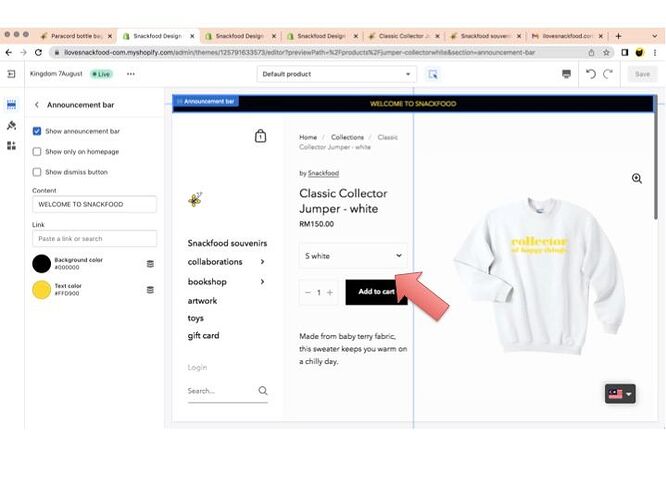
Task: Click the white jumper product image
Action: pos(539,275)
